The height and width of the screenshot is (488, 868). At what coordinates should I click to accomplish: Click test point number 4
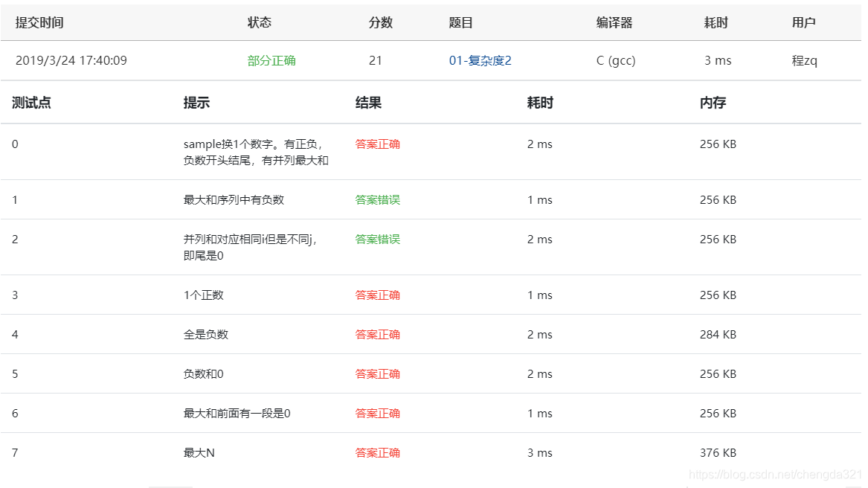click(x=15, y=335)
